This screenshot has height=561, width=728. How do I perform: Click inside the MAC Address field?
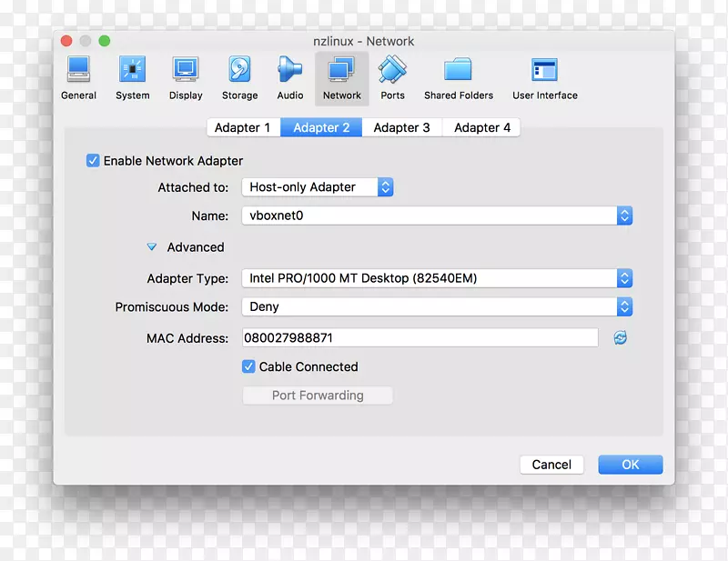(409, 337)
